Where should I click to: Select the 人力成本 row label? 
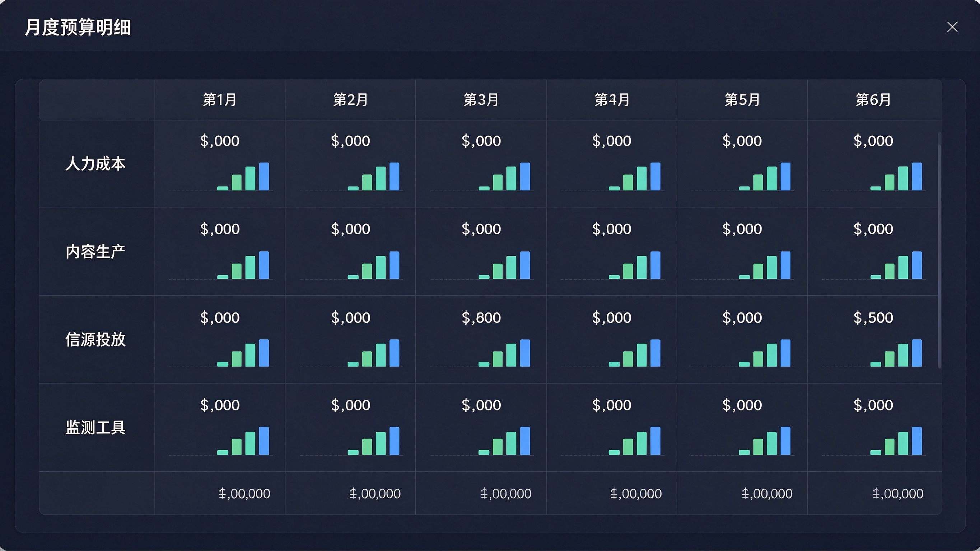point(95,164)
